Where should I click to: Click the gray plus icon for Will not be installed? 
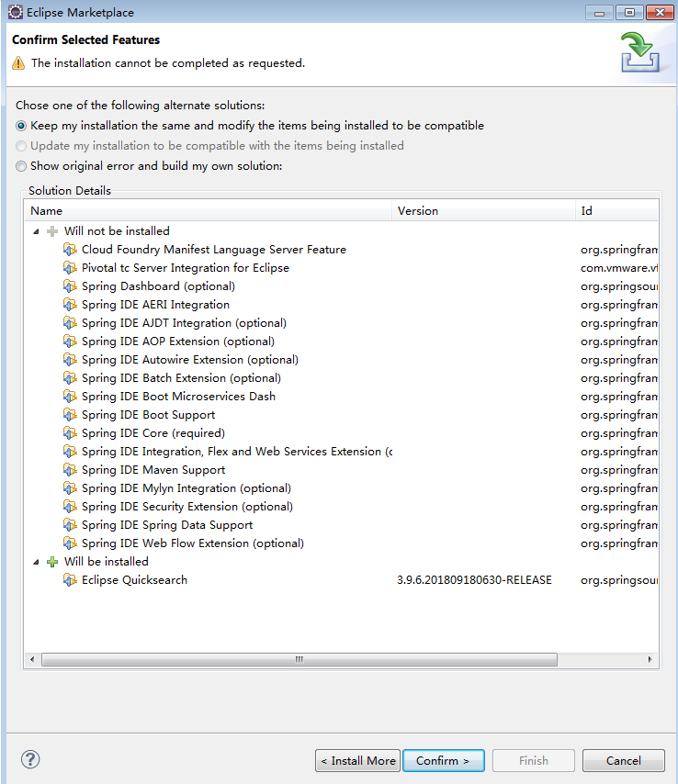(52, 231)
